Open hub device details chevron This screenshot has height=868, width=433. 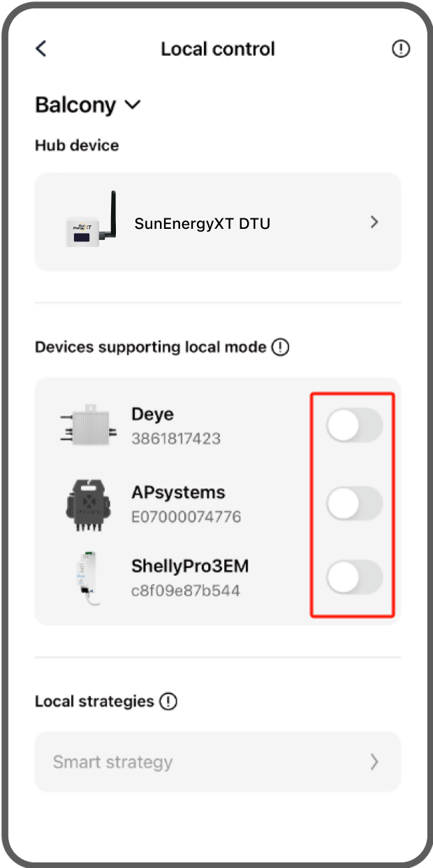click(x=374, y=222)
